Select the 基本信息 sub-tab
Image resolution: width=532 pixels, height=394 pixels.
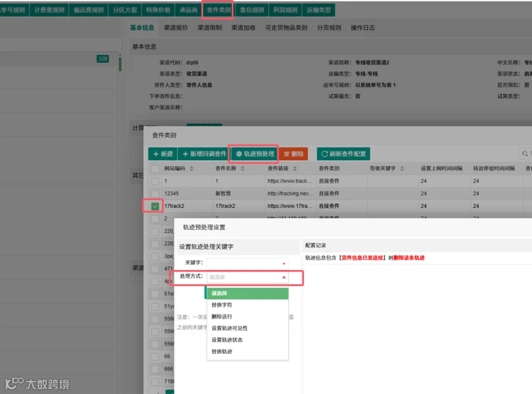pyautogui.click(x=142, y=28)
